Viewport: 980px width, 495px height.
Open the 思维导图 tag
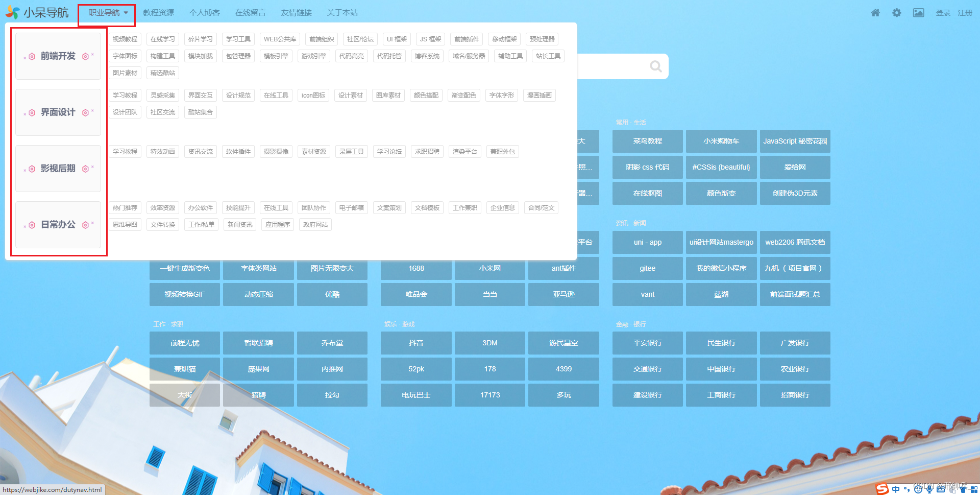(125, 225)
